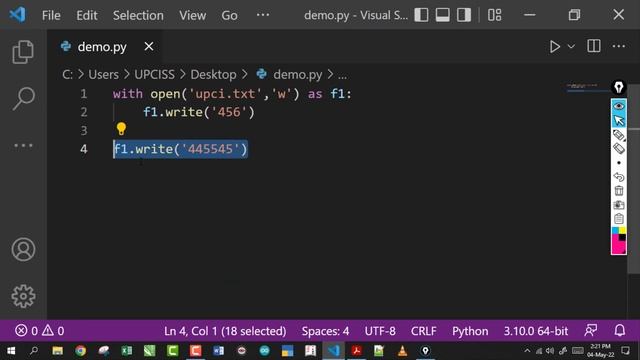Open the Windows Start menu
Viewport: 640px width, 360px height.
click(11, 351)
